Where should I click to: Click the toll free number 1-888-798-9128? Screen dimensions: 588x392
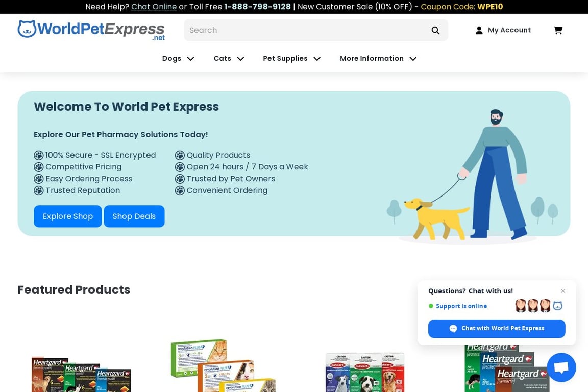coord(258,7)
